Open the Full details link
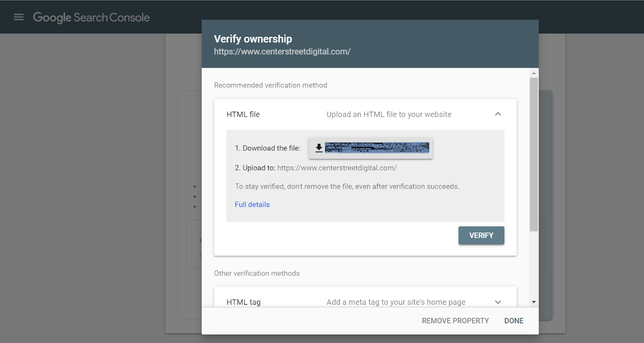Screen dimensions: 644x343 tap(252, 204)
